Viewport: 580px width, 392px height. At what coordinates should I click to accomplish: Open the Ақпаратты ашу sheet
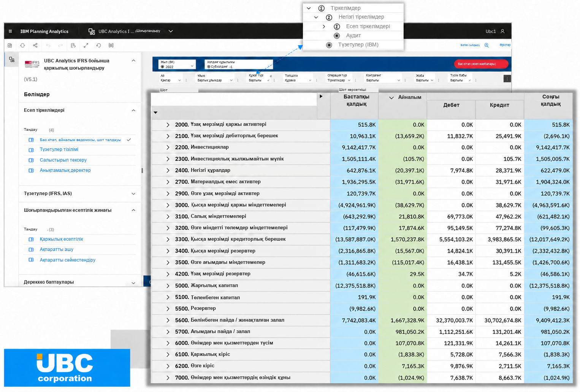coord(57,249)
